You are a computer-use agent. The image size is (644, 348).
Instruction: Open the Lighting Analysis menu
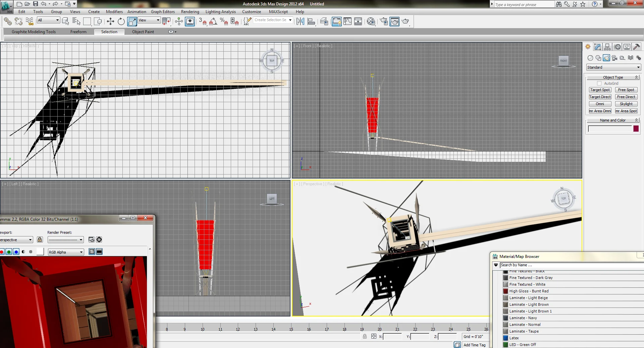coord(220,12)
